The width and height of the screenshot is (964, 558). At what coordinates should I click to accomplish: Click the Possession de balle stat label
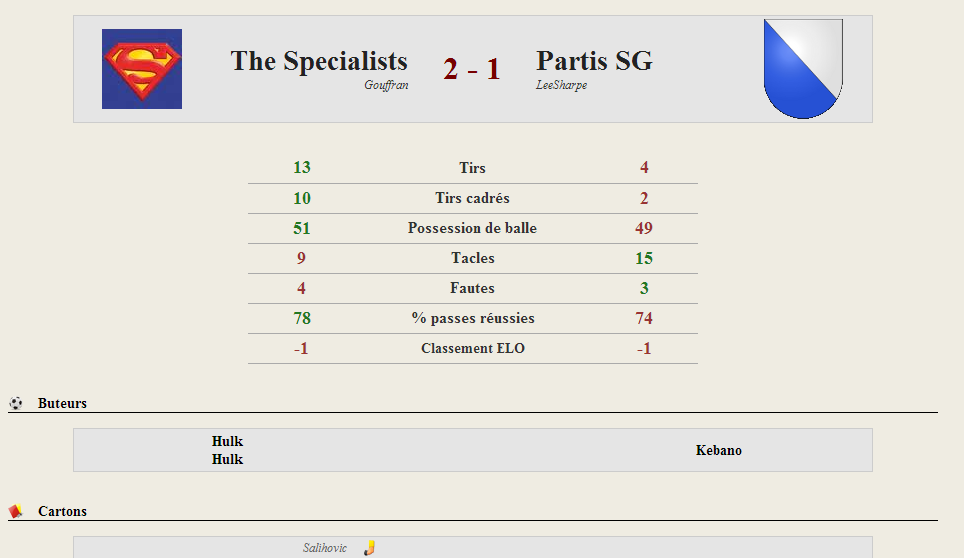coord(472,228)
